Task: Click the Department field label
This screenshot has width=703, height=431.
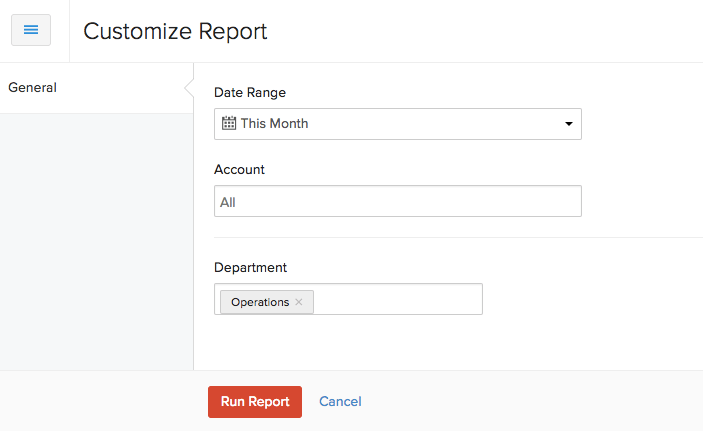Action: (x=250, y=268)
